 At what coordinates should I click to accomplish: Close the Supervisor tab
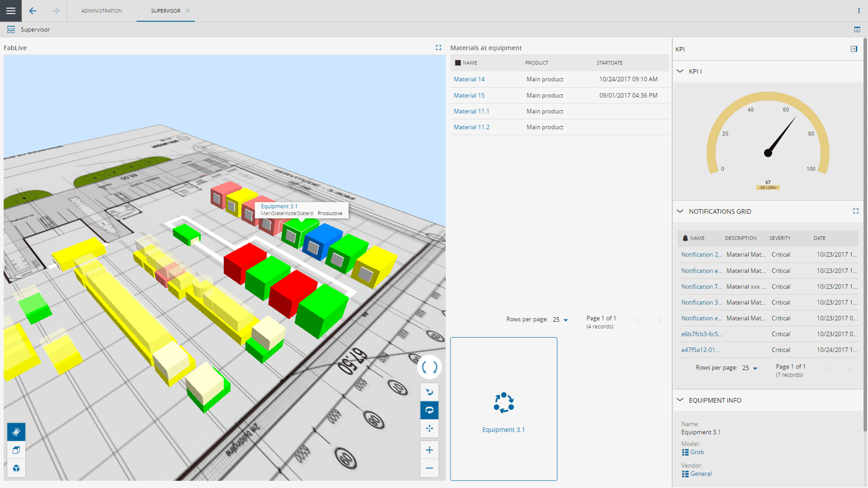pos(188,11)
